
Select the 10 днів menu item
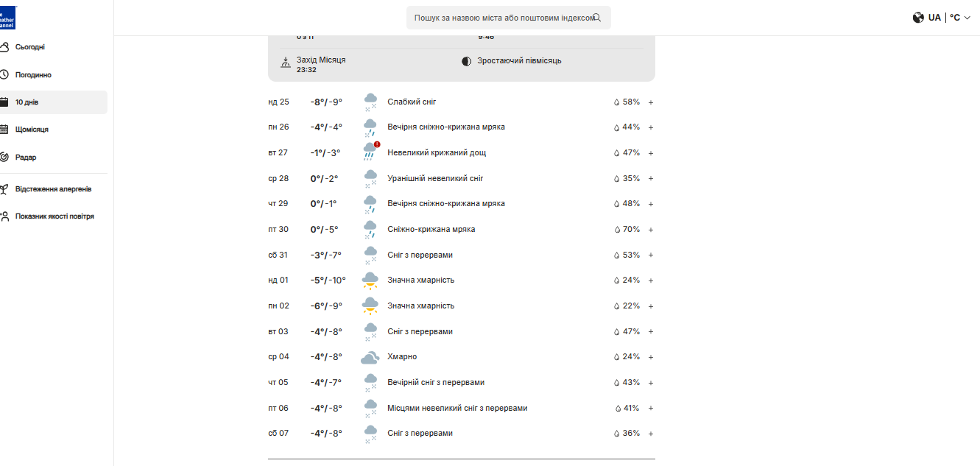pos(28,102)
